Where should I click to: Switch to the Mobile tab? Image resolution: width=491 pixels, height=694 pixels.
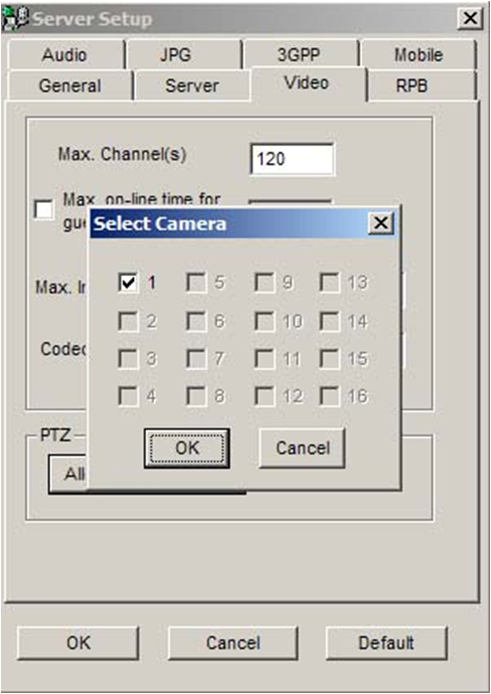418,54
